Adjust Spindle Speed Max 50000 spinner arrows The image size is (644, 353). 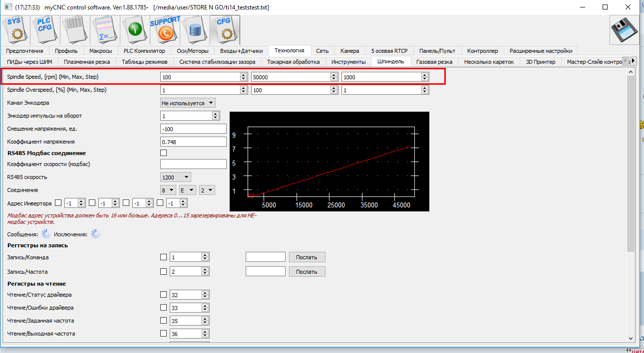334,77
